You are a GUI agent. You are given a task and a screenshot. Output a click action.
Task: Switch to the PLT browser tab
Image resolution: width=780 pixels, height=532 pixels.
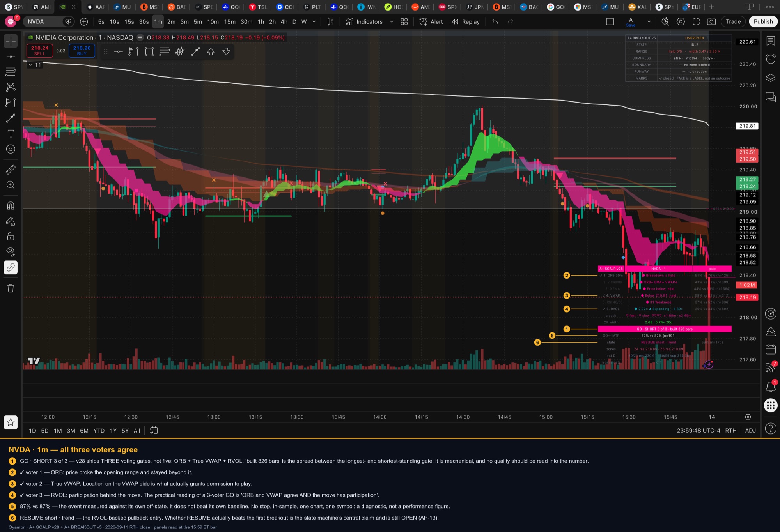pos(312,7)
